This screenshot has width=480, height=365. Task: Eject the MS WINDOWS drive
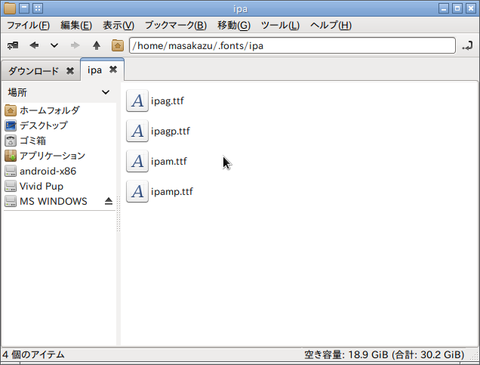pos(109,201)
